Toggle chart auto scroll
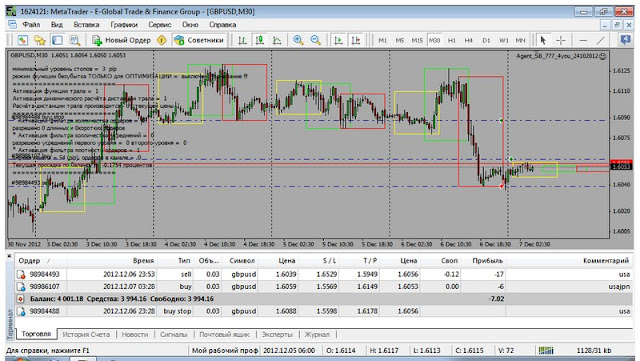The width and height of the screenshot is (640, 361). point(338,40)
